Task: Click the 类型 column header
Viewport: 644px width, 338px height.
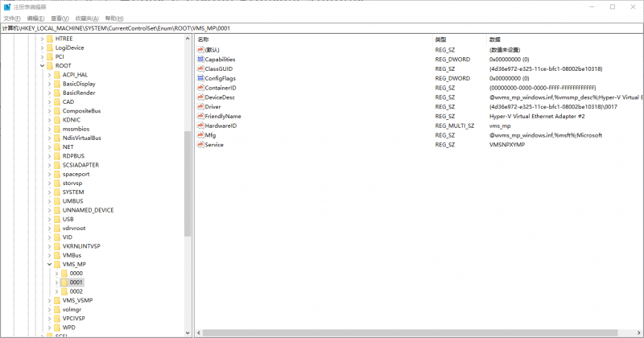Action: pos(440,39)
